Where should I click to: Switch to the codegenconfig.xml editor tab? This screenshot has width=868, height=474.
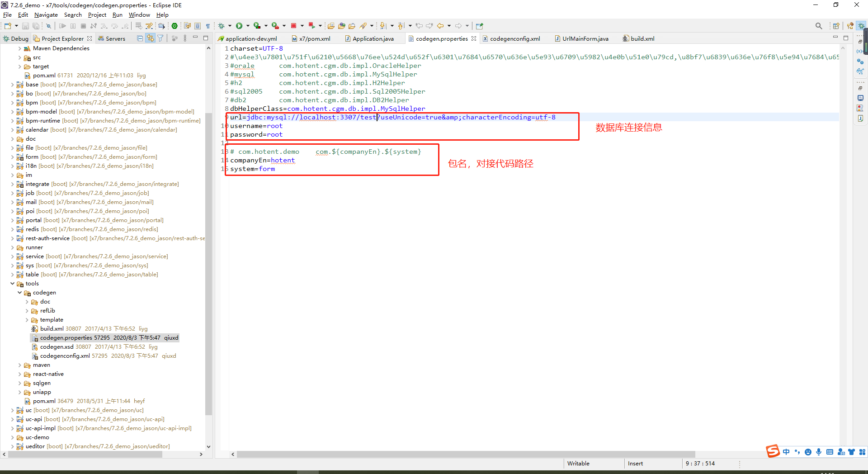514,38
